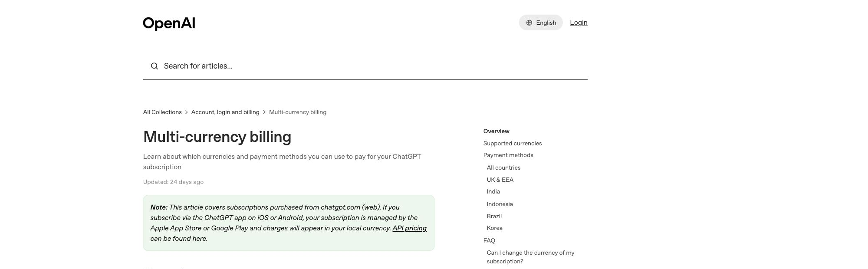Open Account, login and billing breadcrumb
The width and height of the screenshot is (868, 269).
click(x=225, y=112)
